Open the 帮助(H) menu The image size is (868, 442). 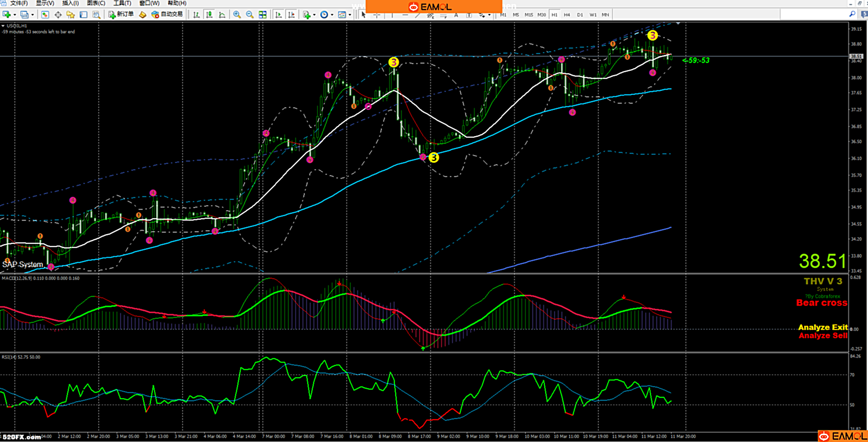(x=177, y=3)
